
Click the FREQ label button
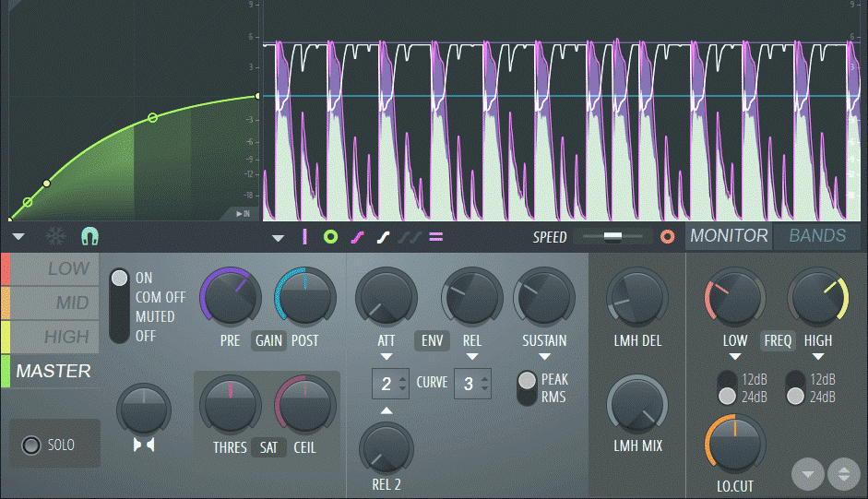[778, 340]
